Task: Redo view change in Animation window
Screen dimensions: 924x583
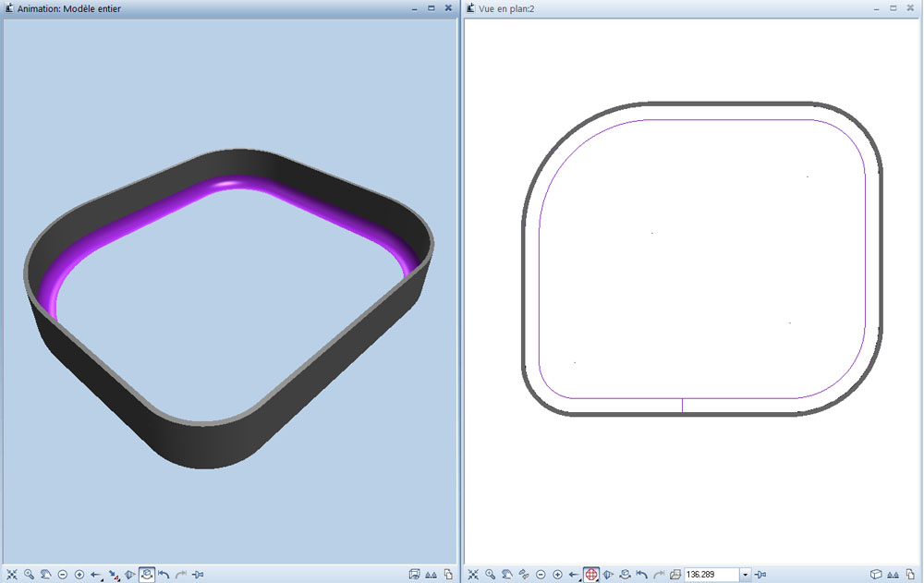Action: (181, 574)
